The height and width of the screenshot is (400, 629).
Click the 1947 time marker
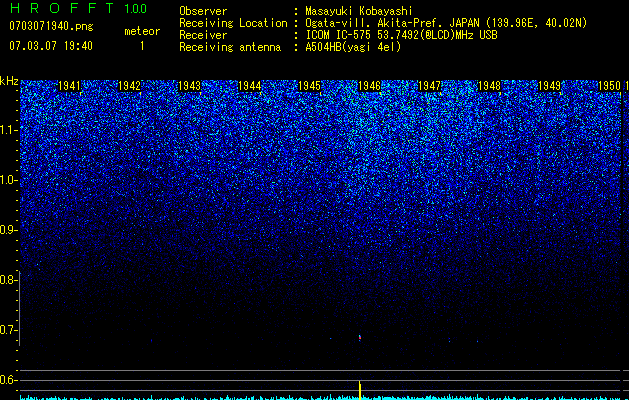click(429, 86)
